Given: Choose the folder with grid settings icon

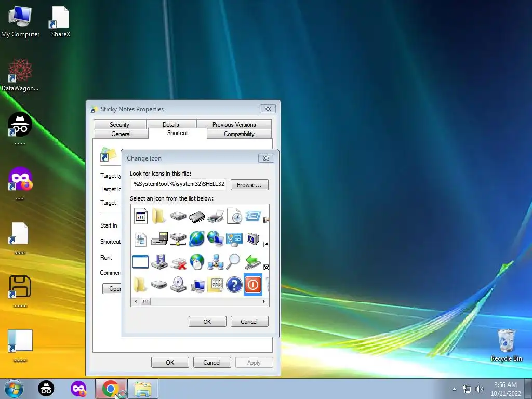Looking at the screenshot, I should click(216, 285).
